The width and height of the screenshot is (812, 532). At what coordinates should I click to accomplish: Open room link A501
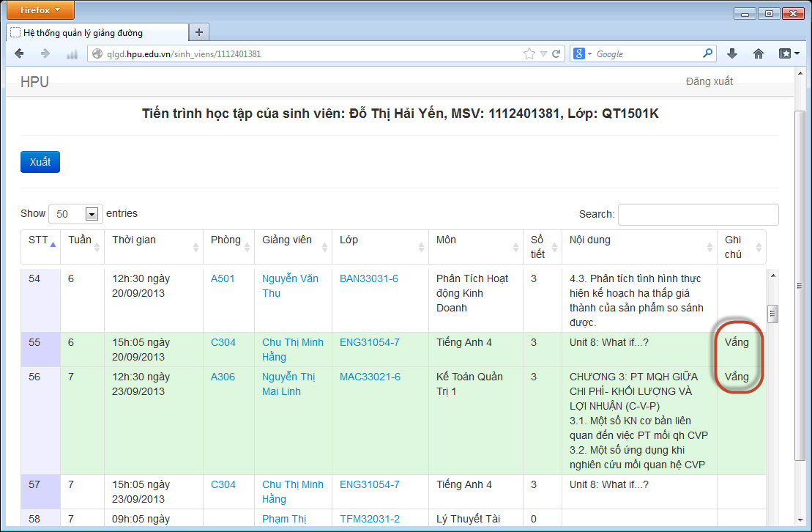click(223, 278)
